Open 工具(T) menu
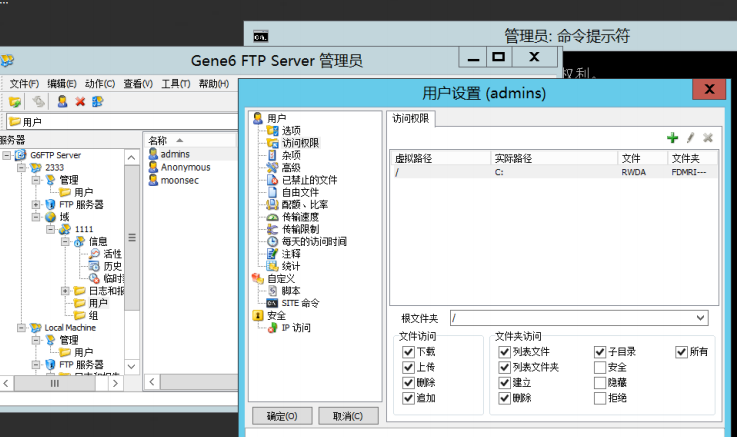 (x=176, y=84)
